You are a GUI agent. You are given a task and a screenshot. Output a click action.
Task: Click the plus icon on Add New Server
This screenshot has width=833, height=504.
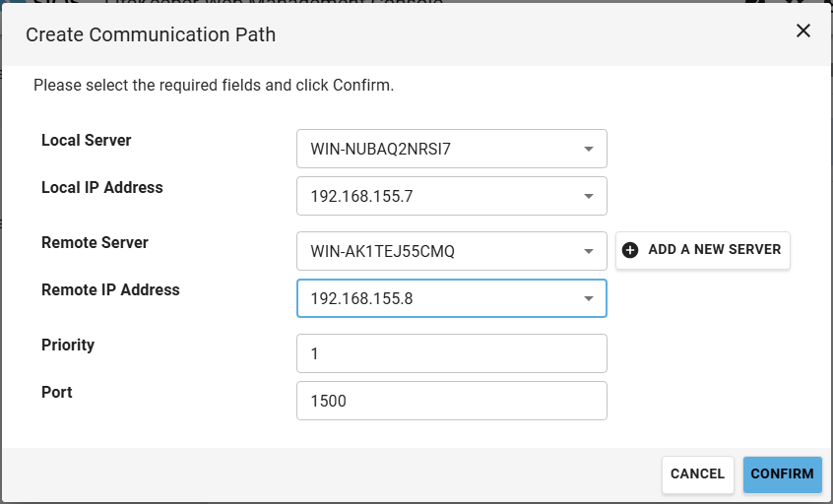(631, 250)
